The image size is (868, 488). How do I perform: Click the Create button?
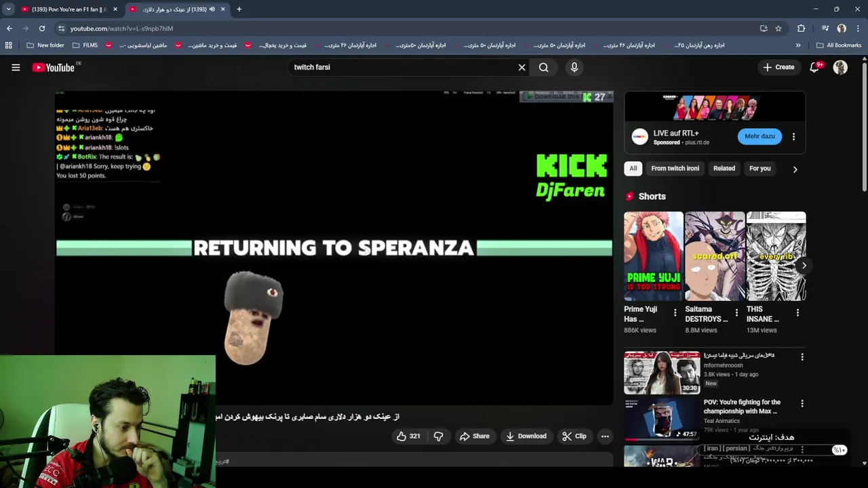778,67
